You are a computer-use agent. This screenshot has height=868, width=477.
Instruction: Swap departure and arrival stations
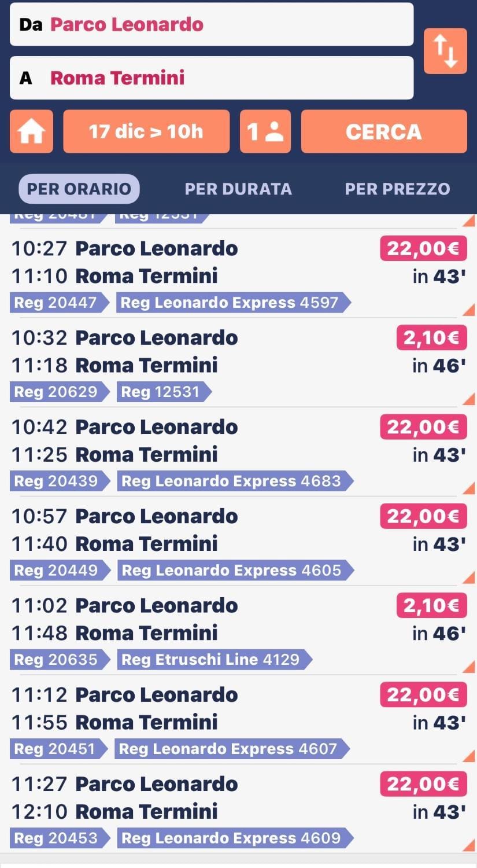pyautogui.click(x=445, y=51)
